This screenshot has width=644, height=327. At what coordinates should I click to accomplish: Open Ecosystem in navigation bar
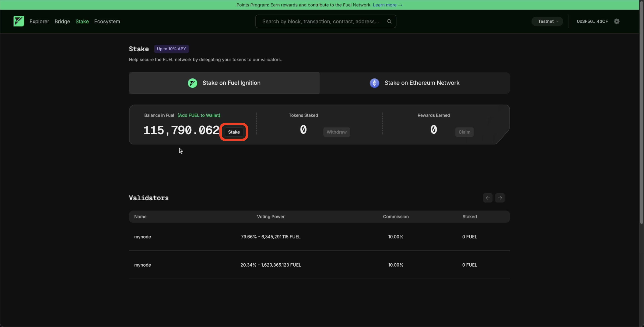pyautogui.click(x=107, y=22)
